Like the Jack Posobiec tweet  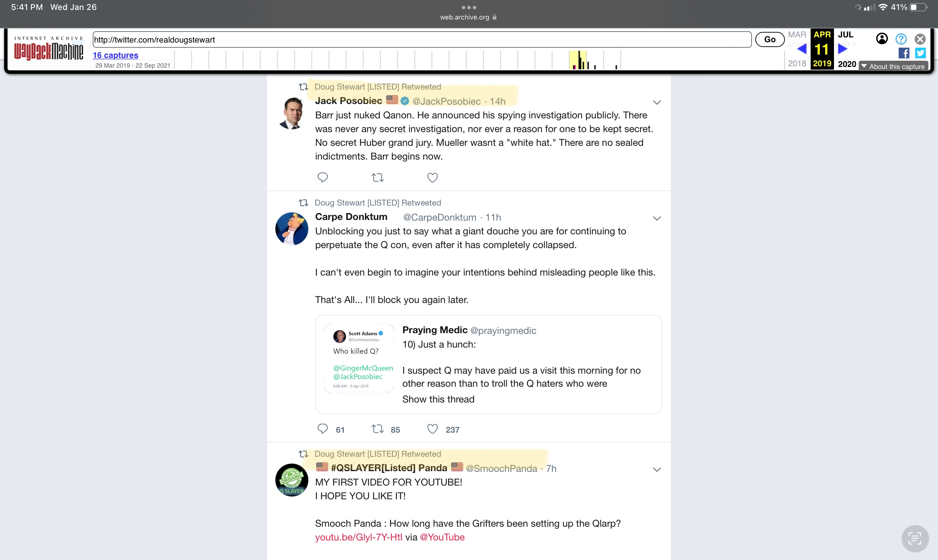(x=433, y=177)
